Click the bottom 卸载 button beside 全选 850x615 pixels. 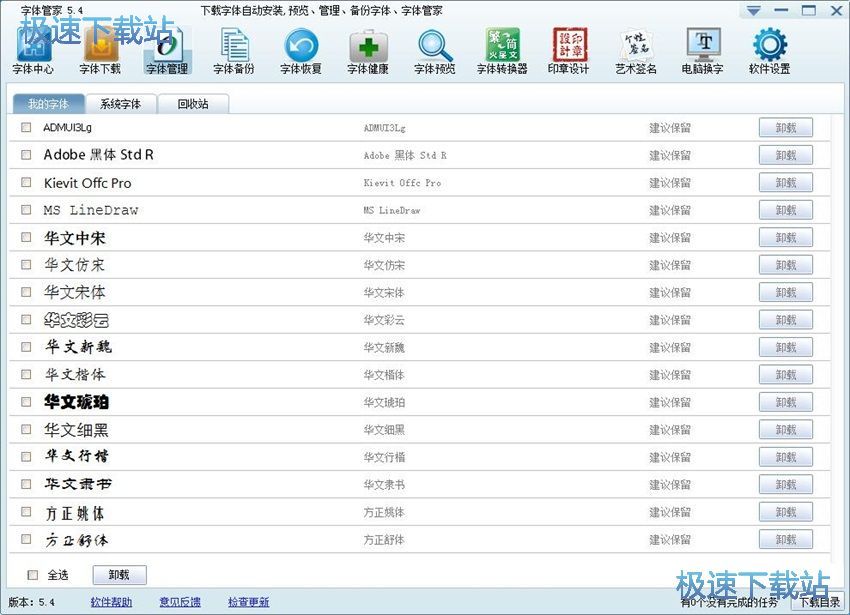119,575
